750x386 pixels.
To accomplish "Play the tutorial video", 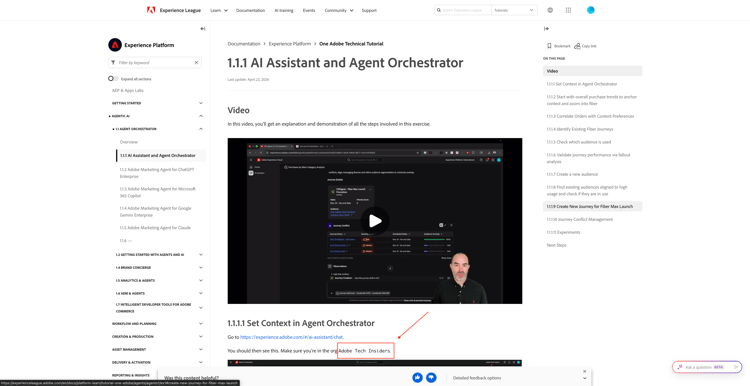I will coord(375,221).
